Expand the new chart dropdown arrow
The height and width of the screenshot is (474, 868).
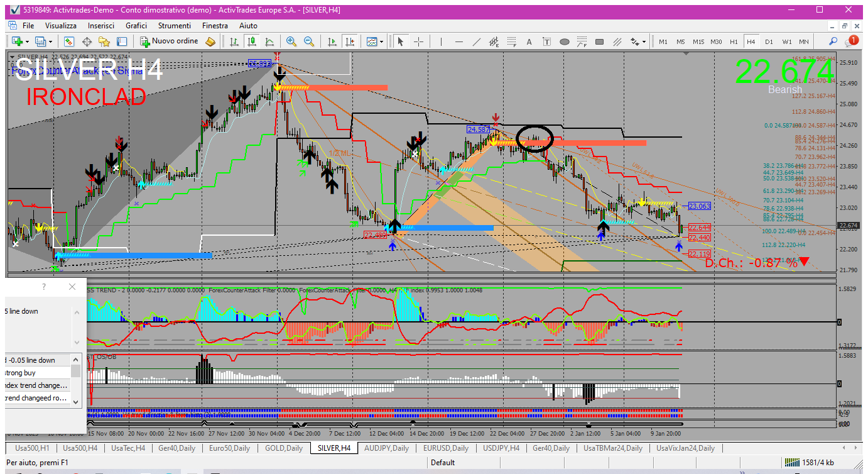tap(26, 41)
